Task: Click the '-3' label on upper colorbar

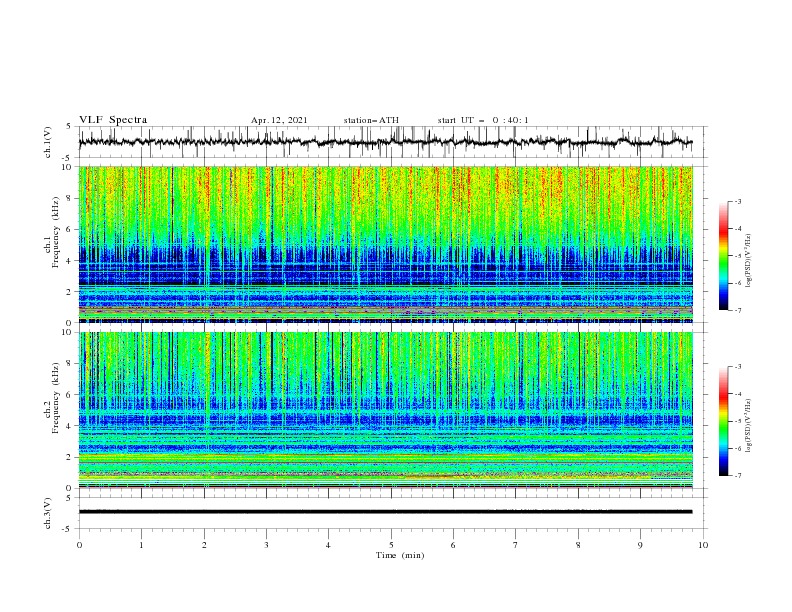Action: click(737, 201)
